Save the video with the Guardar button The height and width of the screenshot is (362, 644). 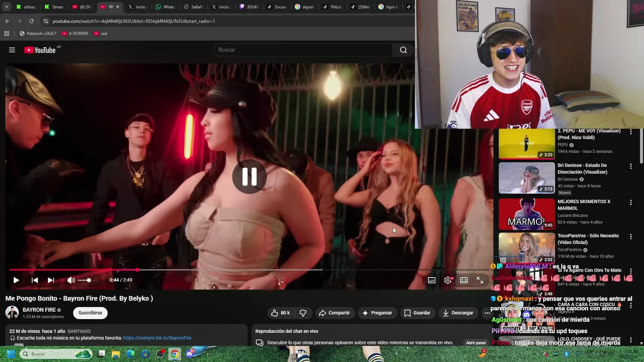tap(417, 313)
